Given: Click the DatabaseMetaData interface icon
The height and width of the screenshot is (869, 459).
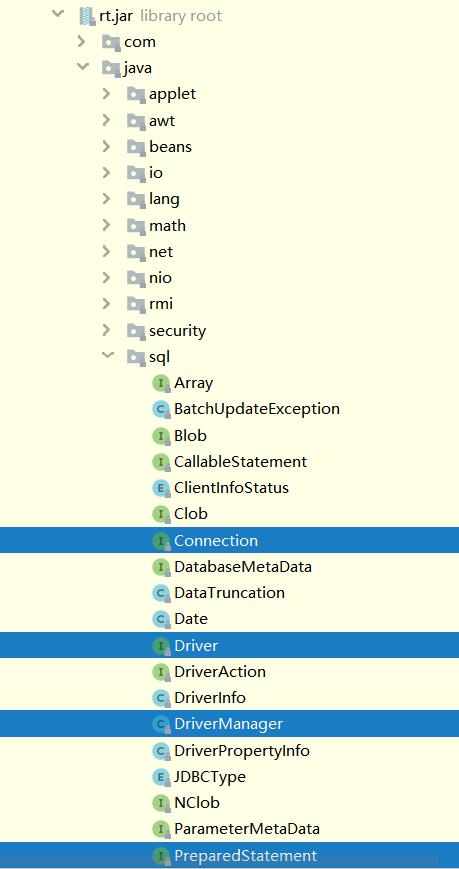Looking at the screenshot, I should point(160,567).
